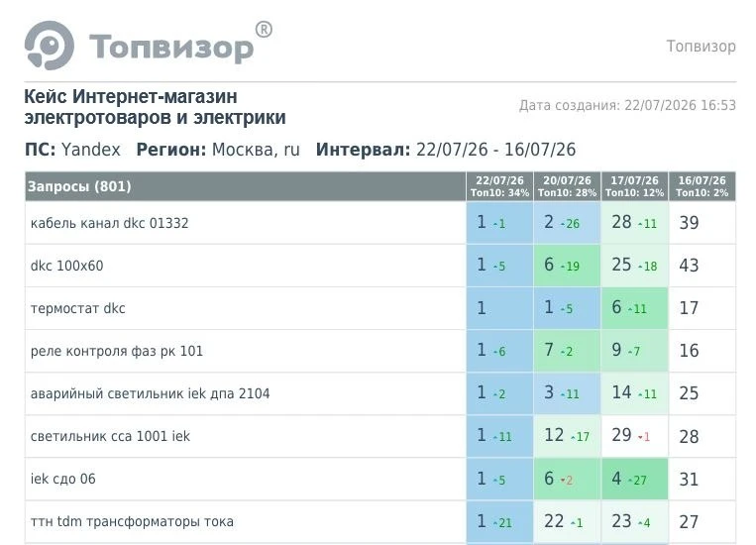The image size is (756, 545).
Task: Click the 20/07/26 Топ10: 28% column header
Action: coord(567,186)
